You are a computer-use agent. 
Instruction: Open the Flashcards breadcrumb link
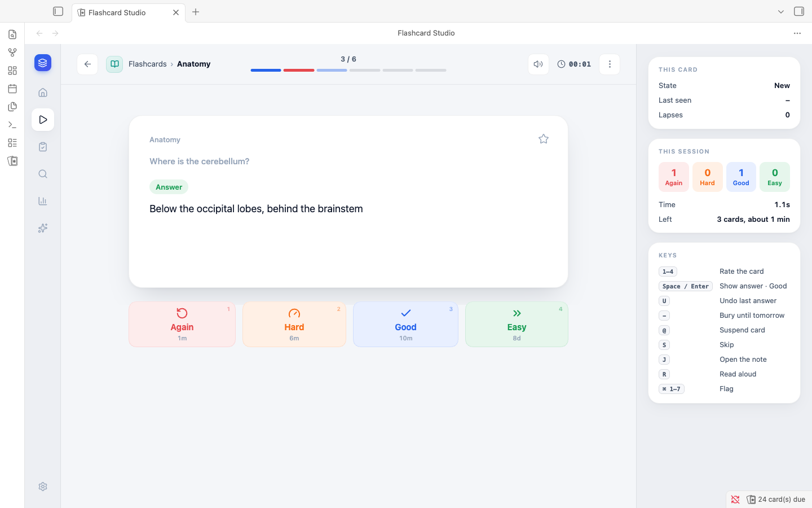pyautogui.click(x=147, y=64)
